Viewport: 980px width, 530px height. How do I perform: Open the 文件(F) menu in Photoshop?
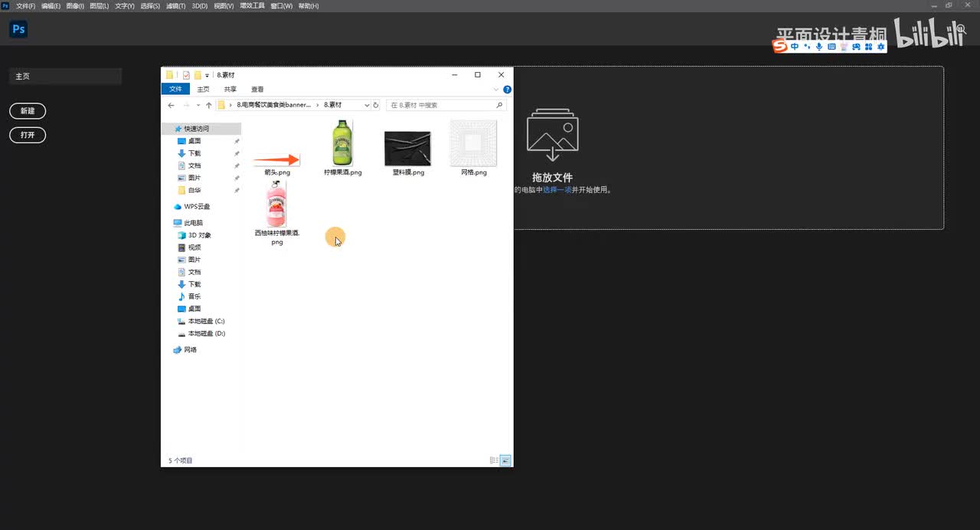pos(25,5)
